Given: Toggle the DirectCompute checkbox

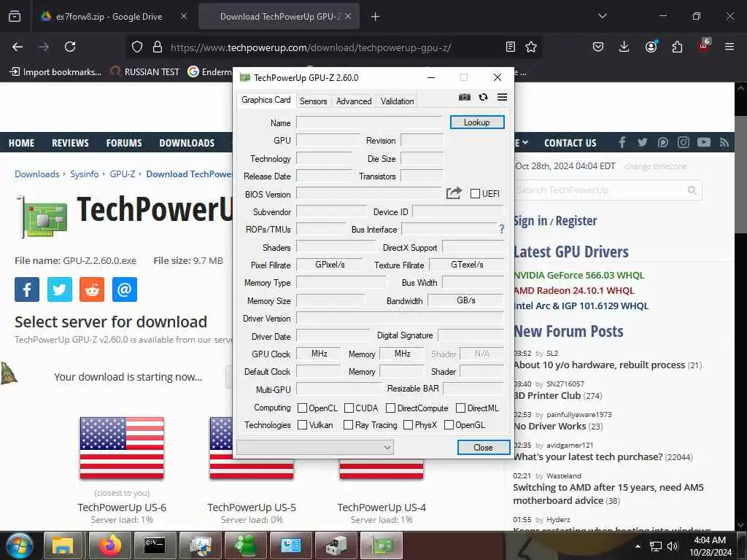Looking at the screenshot, I should (x=391, y=408).
